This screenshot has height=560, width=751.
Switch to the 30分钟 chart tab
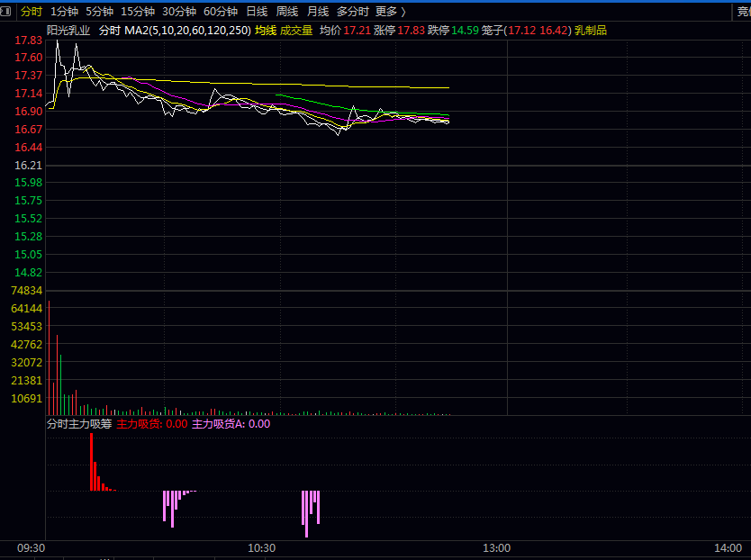(x=179, y=12)
